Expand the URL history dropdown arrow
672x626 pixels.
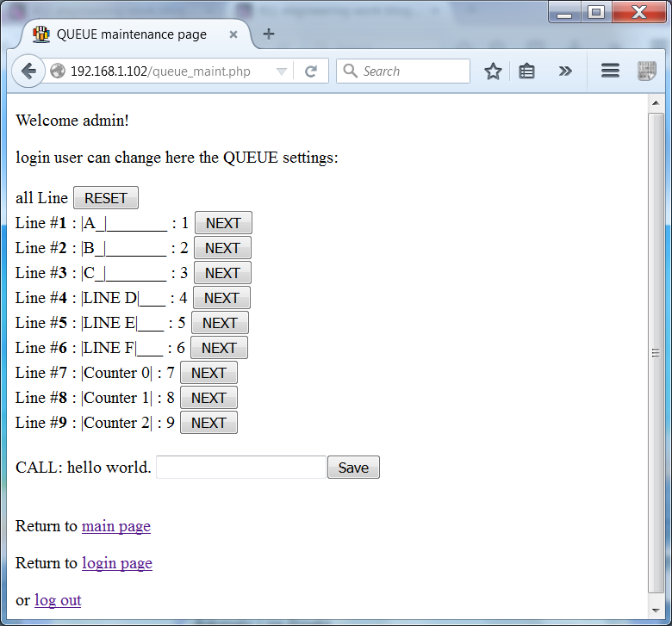pyautogui.click(x=281, y=72)
